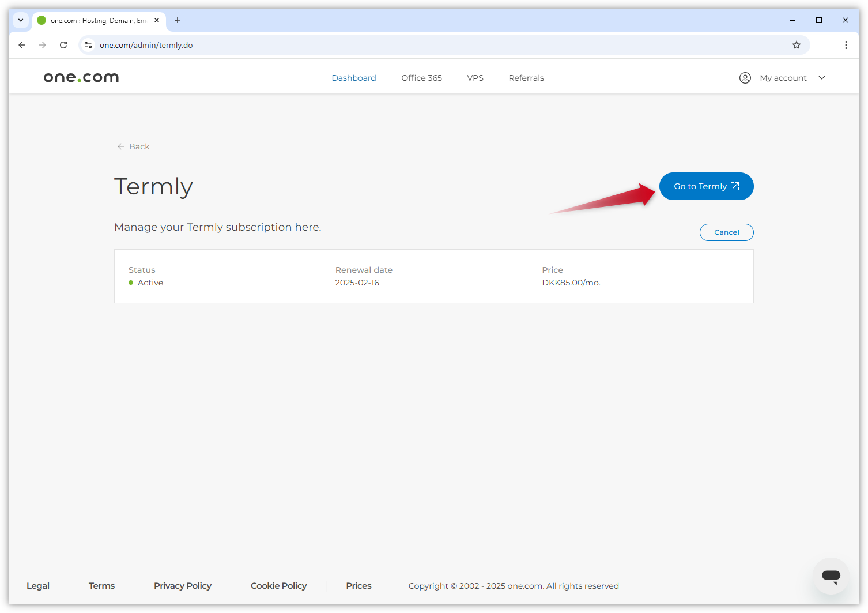Click the My account profile icon
The width and height of the screenshot is (868, 613).
coord(745,77)
